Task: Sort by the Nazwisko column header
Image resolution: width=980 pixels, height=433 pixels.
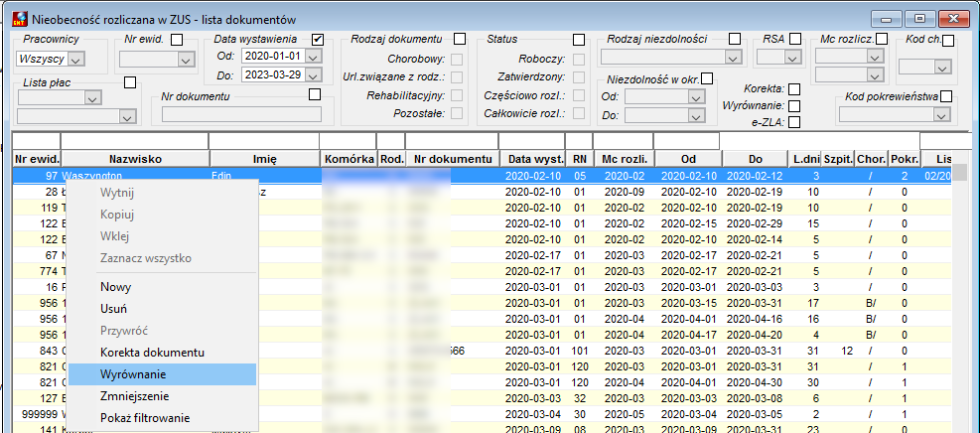Action: click(x=135, y=159)
